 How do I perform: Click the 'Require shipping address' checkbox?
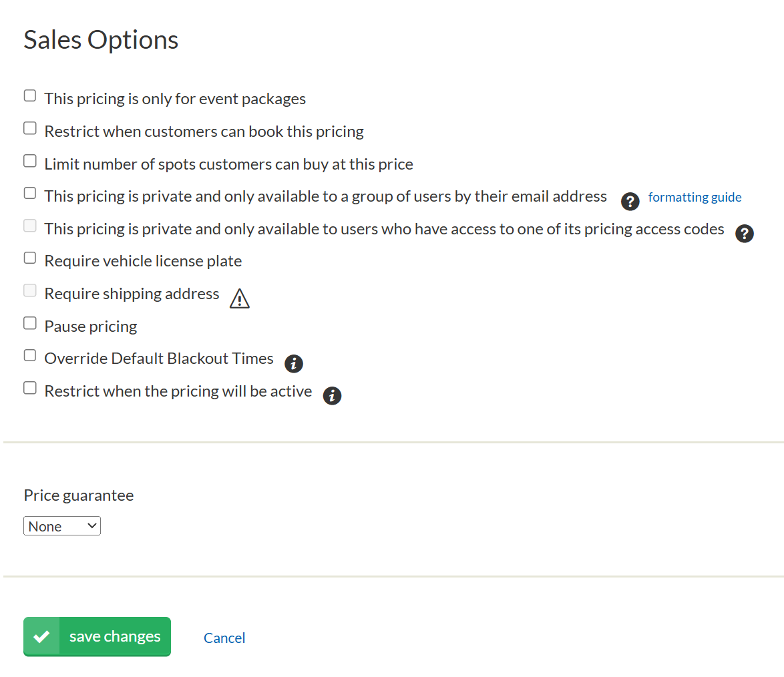click(30, 290)
